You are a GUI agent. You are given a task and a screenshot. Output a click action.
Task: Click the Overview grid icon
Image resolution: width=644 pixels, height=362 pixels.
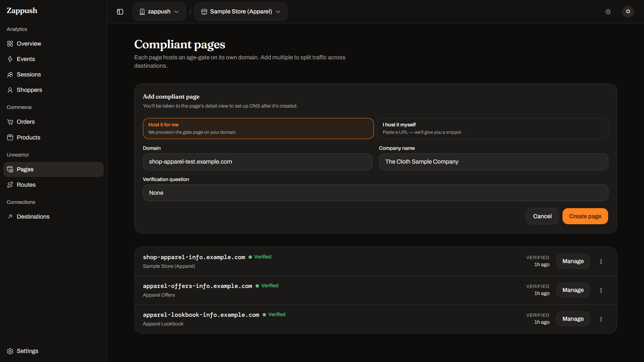[10, 44]
